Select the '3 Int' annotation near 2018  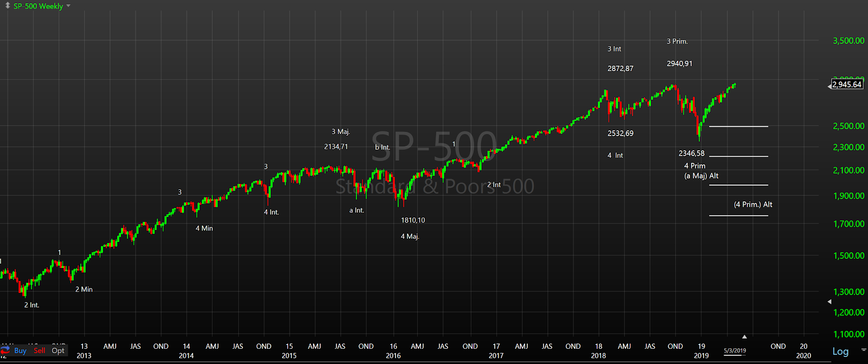[x=614, y=49]
